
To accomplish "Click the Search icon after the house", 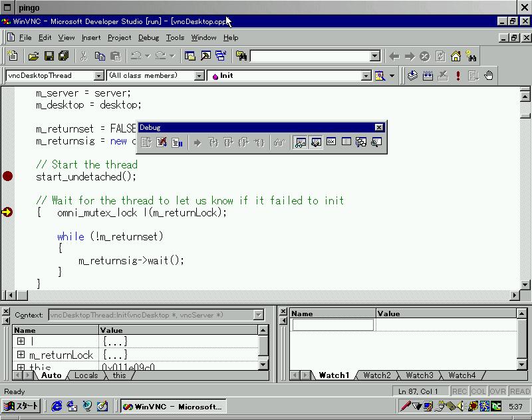I will point(471,56).
